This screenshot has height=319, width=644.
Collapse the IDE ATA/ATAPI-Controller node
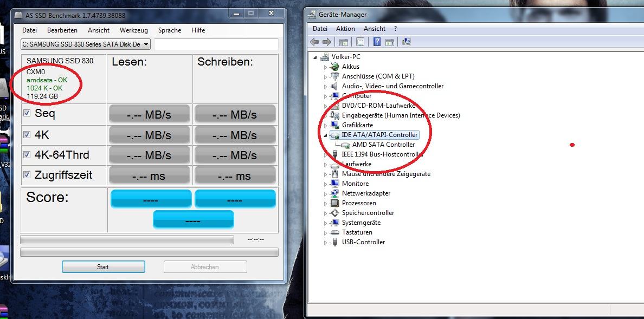325,135
